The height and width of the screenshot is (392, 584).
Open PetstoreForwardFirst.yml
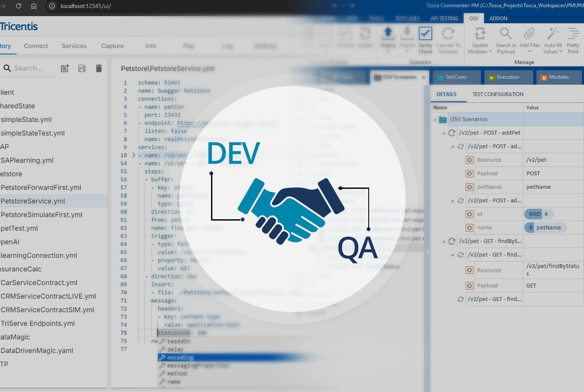tap(41, 188)
